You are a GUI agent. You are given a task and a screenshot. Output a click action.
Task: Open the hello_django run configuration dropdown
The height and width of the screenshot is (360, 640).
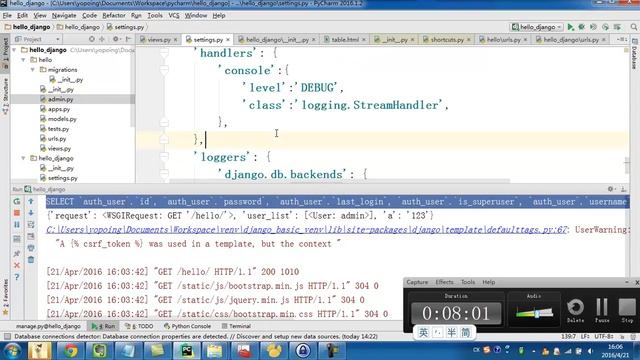pos(537,27)
